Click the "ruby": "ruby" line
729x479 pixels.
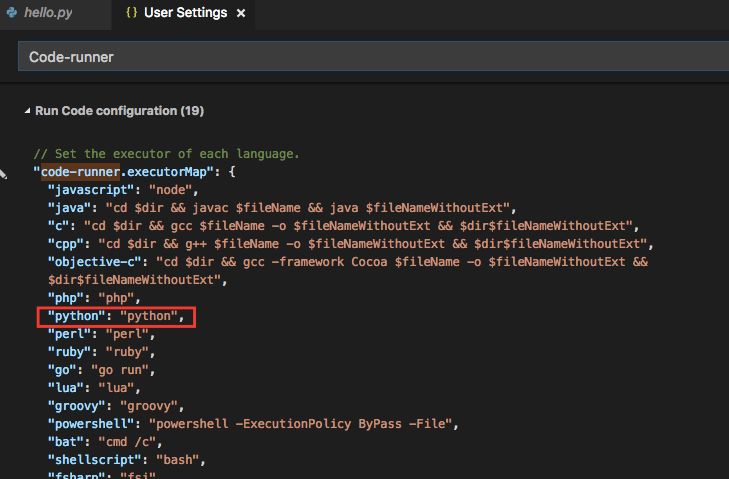(101, 352)
